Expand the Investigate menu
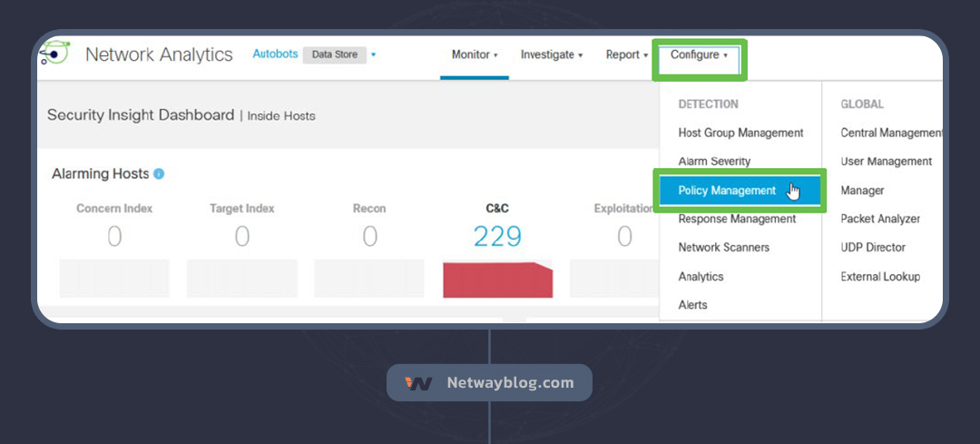The width and height of the screenshot is (980, 444). (x=551, y=54)
